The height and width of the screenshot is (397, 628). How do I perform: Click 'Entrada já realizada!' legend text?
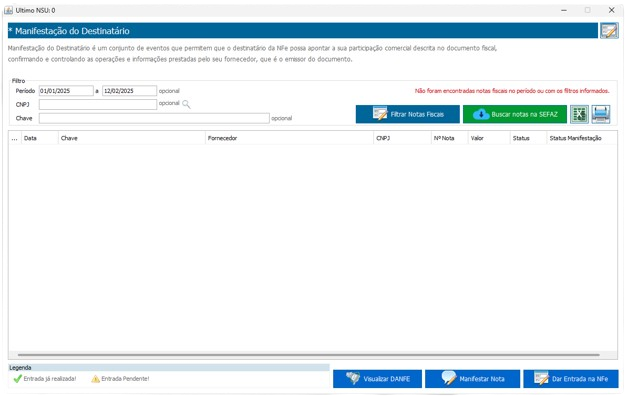click(50, 379)
